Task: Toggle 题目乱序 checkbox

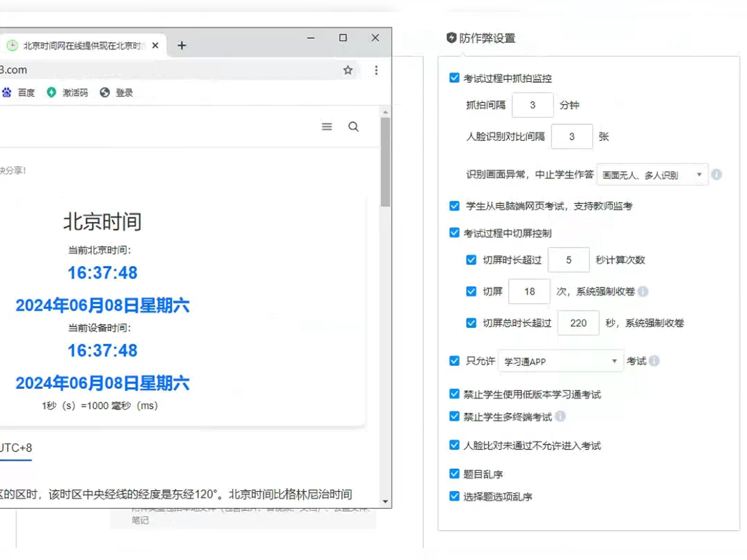Action: [454, 473]
